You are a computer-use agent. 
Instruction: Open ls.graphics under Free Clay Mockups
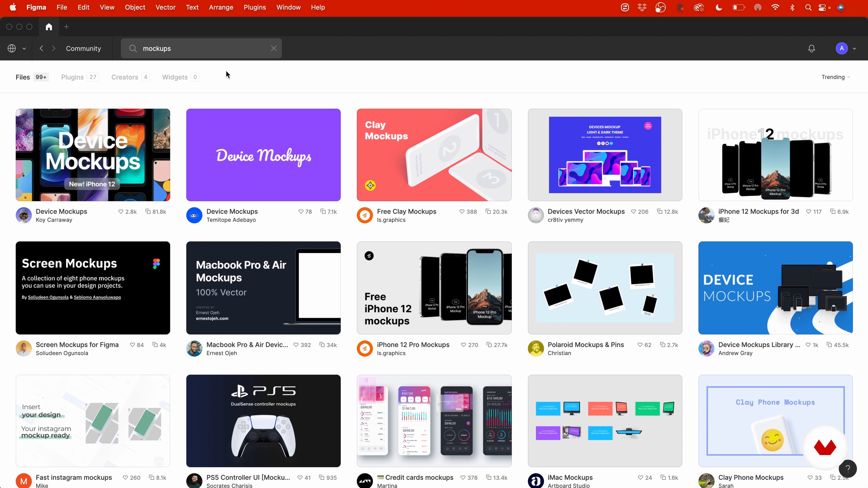click(391, 220)
